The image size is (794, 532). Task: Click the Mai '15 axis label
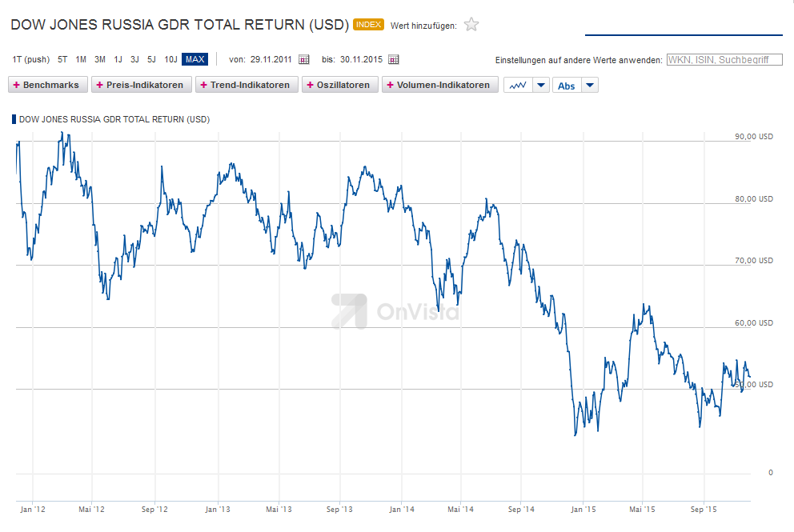click(x=642, y=510)
